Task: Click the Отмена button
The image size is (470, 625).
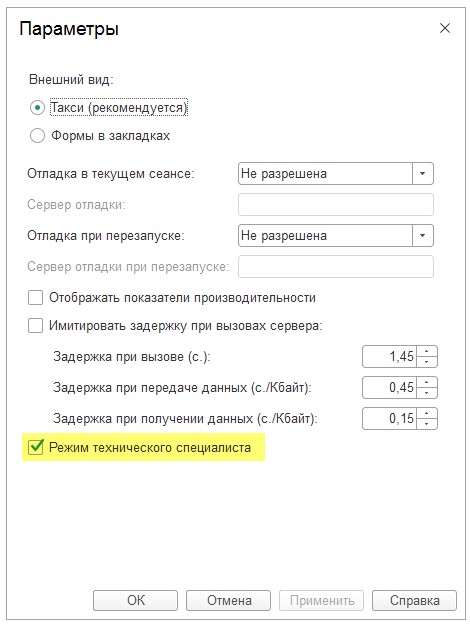Action: pyautogui.click(x=228, y=600)
